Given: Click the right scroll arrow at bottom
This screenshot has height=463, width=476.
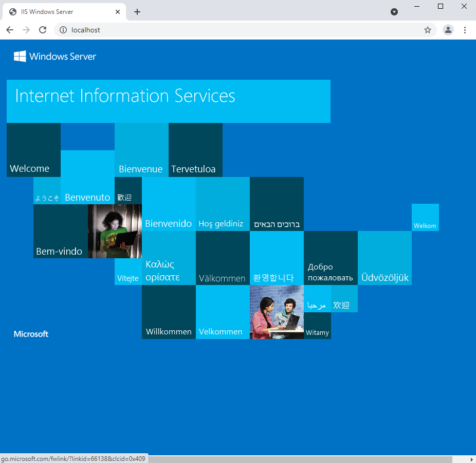Looking at the screenshot, I should click(471, 459).
